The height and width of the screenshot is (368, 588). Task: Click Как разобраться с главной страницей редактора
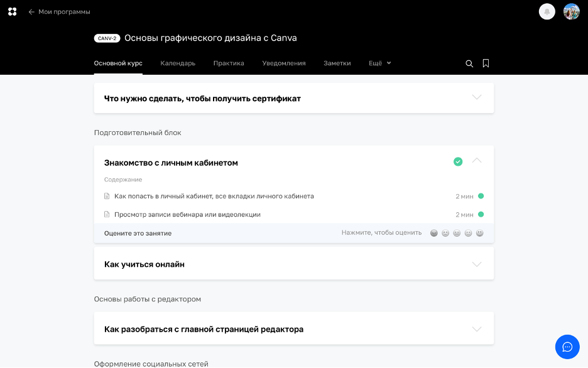coord(204,330)
